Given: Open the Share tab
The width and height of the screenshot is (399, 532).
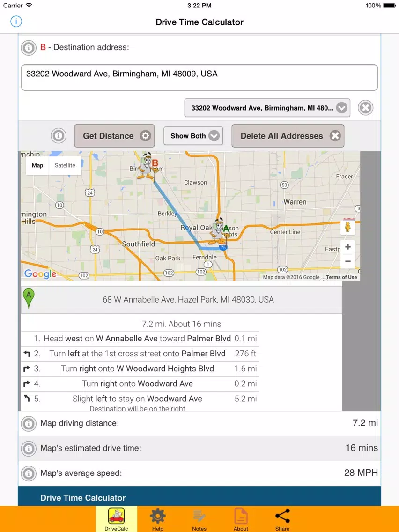Looking at the screenshot, I should tap(282, 519).
